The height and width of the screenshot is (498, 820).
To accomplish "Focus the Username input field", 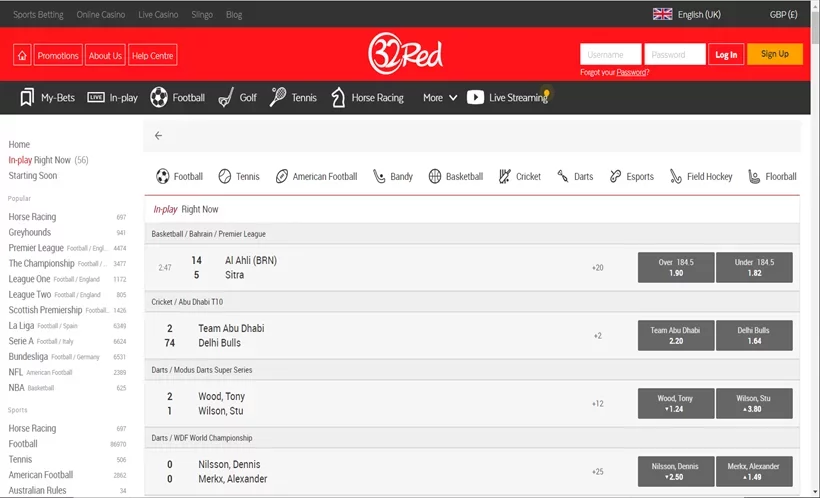I will click(x=610, y=54).
